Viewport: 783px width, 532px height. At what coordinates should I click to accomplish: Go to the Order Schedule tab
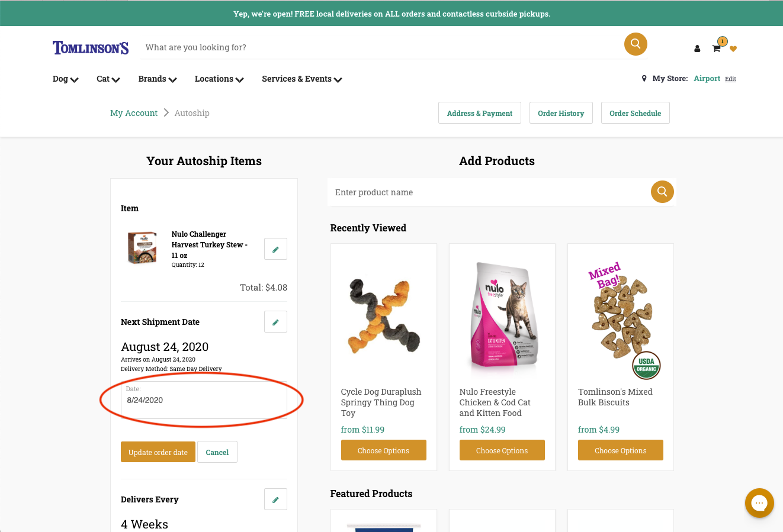pyautogui.click(x=635, y=113)
